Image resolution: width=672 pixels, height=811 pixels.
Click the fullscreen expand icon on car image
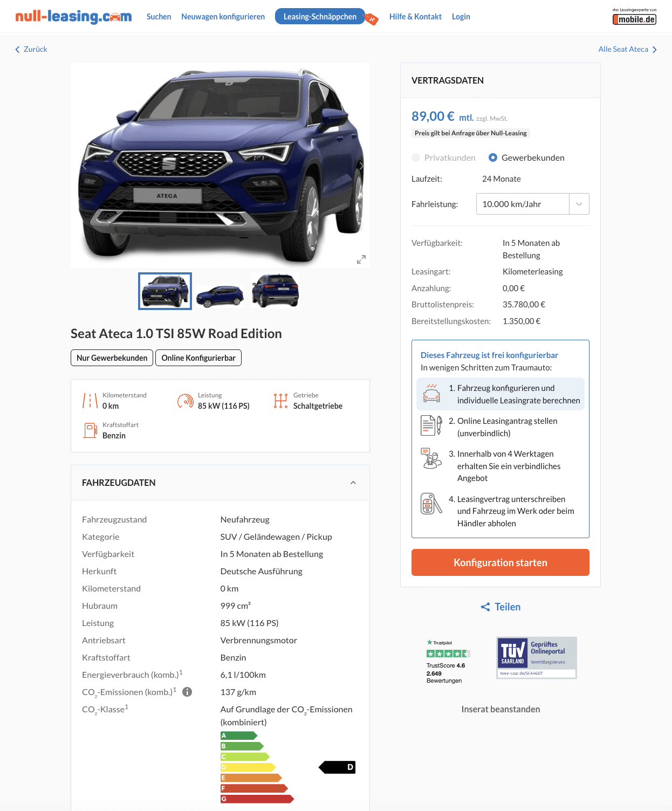361,259
